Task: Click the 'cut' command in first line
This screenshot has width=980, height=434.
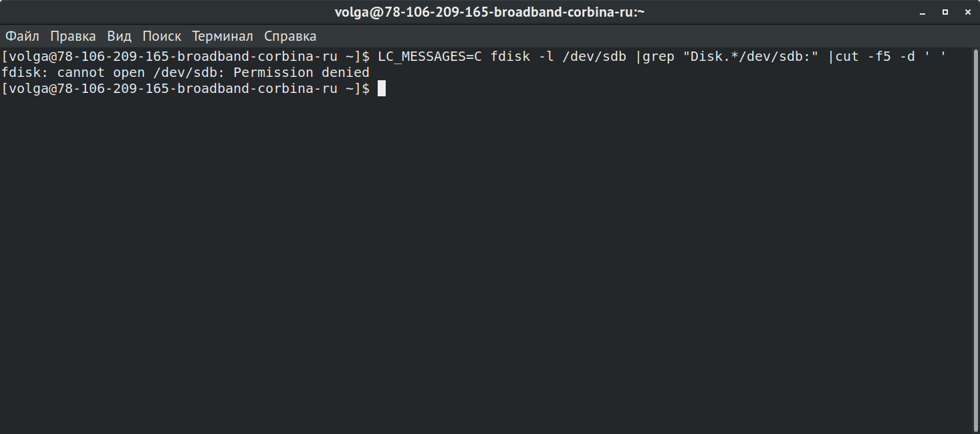Action: click(x=846, y=56)
